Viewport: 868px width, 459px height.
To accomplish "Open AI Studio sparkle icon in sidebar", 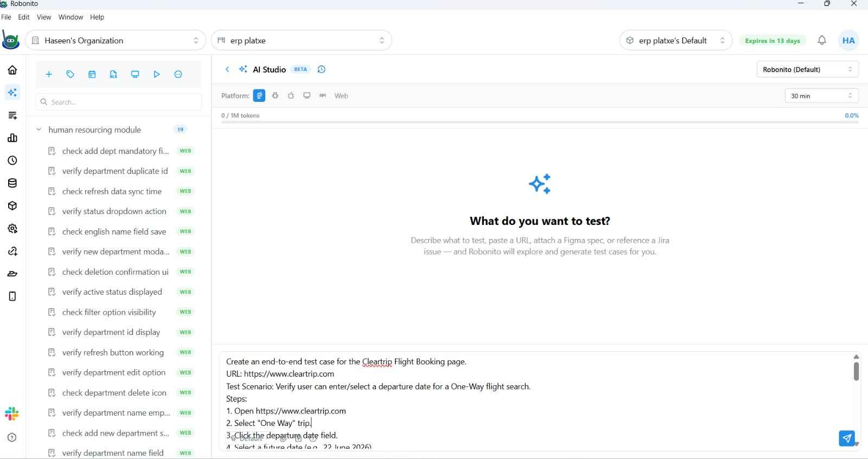I will (x=12, y=93).
